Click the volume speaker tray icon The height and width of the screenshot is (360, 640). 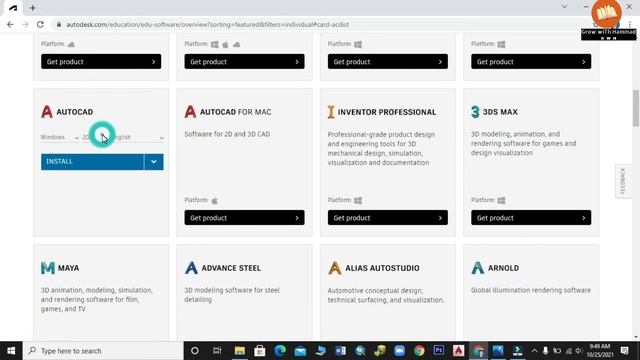(578, 351)
